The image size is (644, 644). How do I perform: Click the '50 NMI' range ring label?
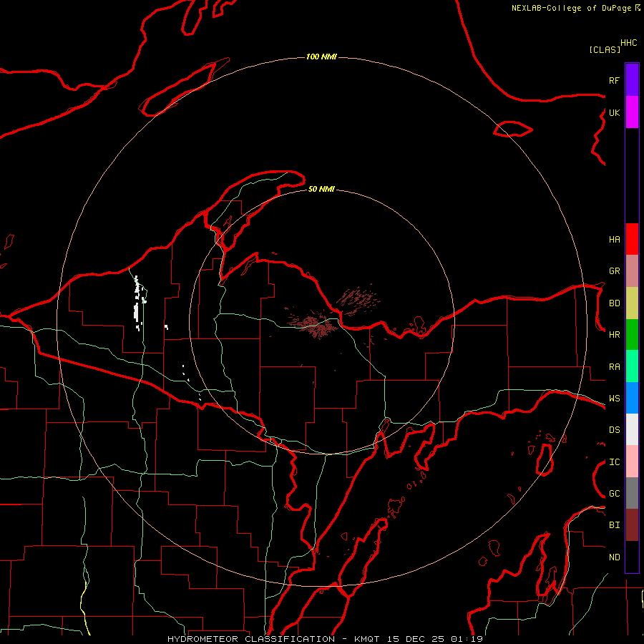coord(321,189)
